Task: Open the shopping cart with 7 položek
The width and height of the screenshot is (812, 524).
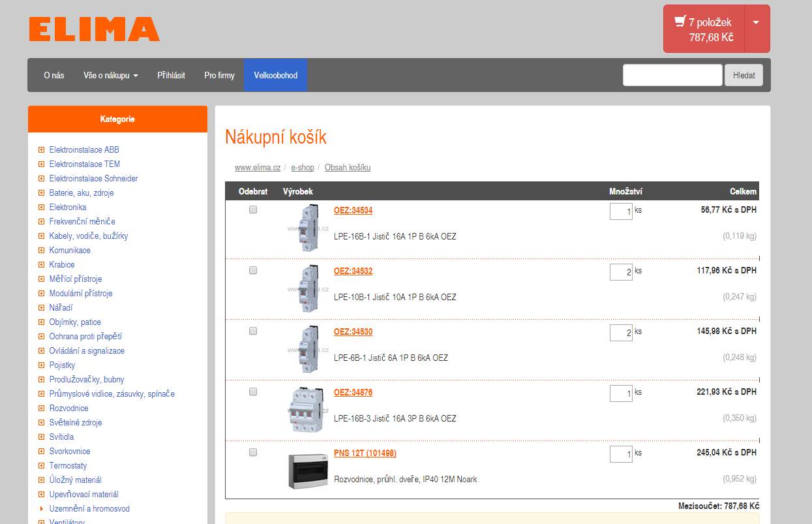Action: click(x=703, y=29)
